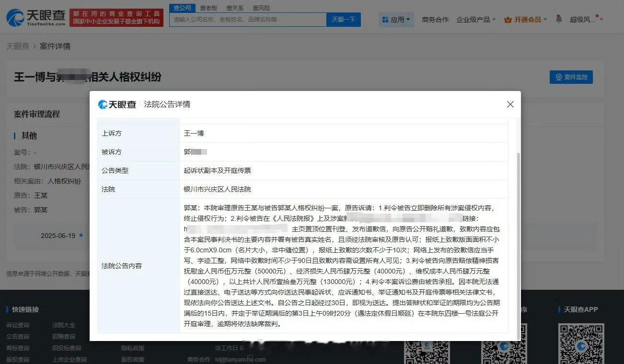Viewport: 624px width, 364px height.
Task: Click the grid icon beside 应用
Action: click(x=385, y=20)
